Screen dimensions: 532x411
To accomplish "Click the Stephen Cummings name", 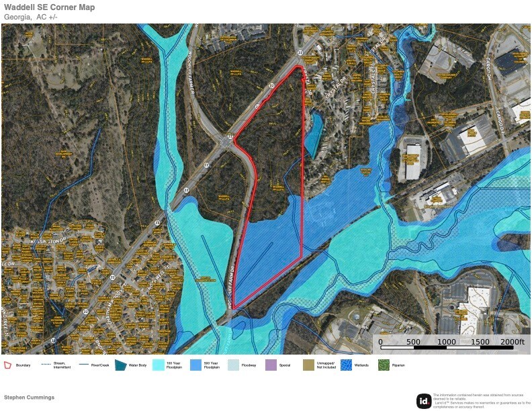I will pos(29,398).
